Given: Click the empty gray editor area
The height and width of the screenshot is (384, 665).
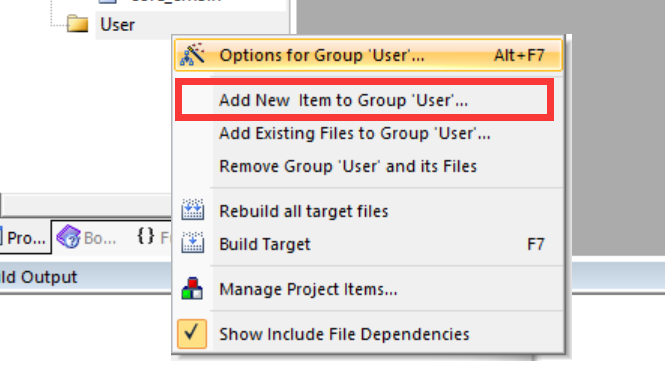Looking at the screenshot, I should tap(615, 127).
